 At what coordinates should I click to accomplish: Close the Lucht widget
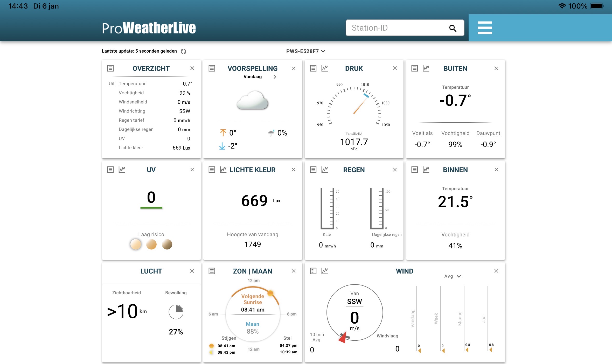192,271
